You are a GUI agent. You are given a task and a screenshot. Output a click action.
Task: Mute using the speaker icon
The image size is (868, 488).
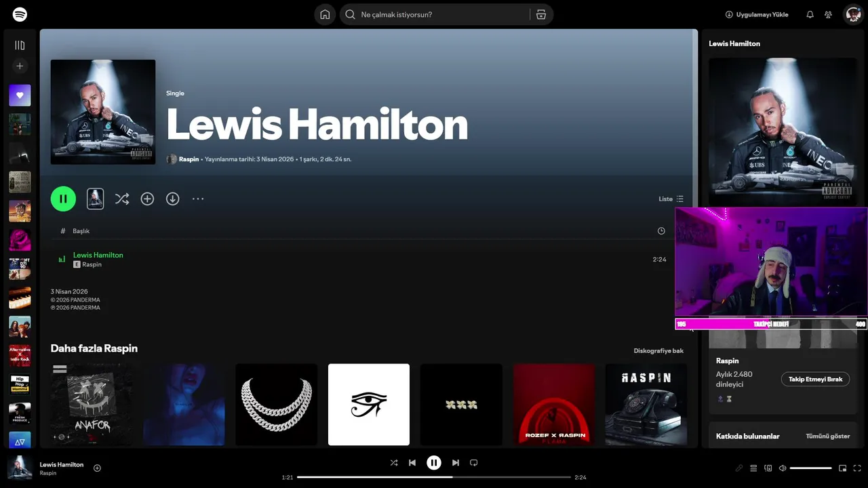[x=782, y=468]
